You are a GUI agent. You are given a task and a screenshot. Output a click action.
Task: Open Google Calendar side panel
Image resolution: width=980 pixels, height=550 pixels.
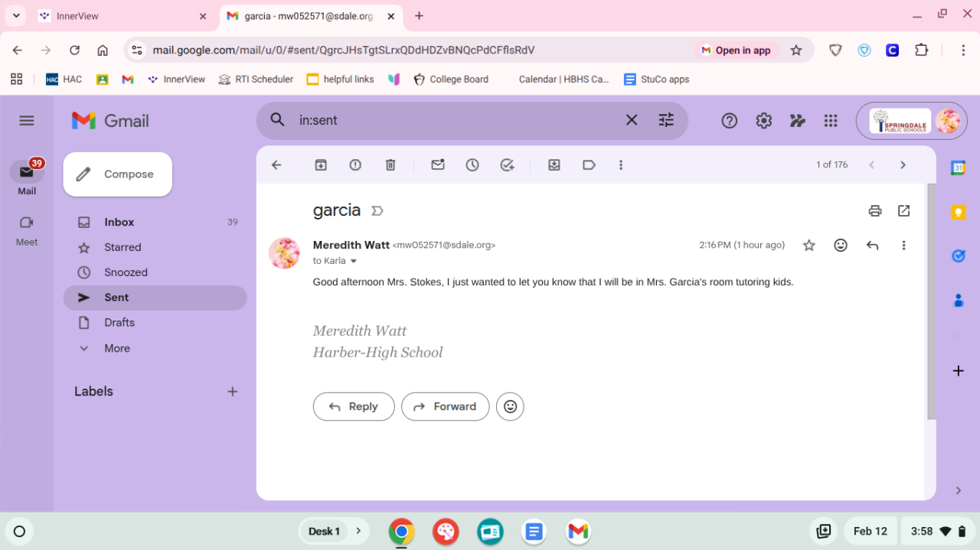959,168
